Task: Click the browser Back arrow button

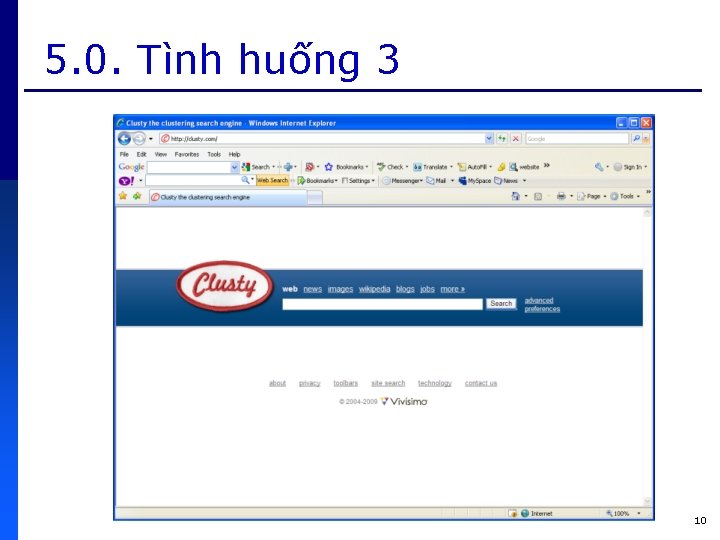Action: coord(124,138)
